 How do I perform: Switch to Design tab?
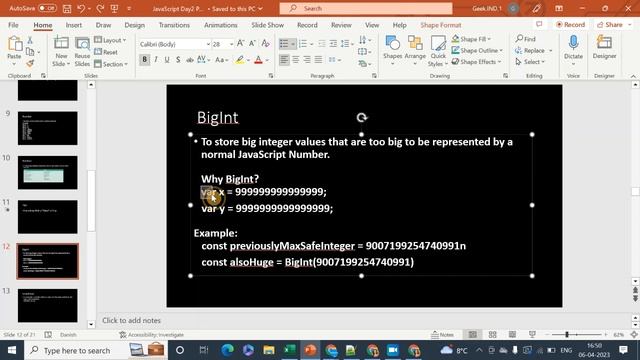(135, 25)
